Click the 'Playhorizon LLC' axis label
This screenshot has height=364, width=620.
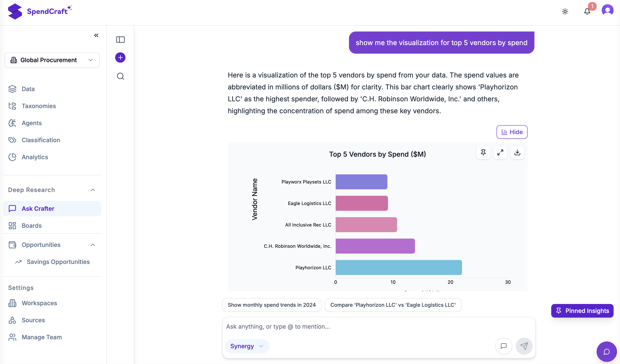coord(313,267)
